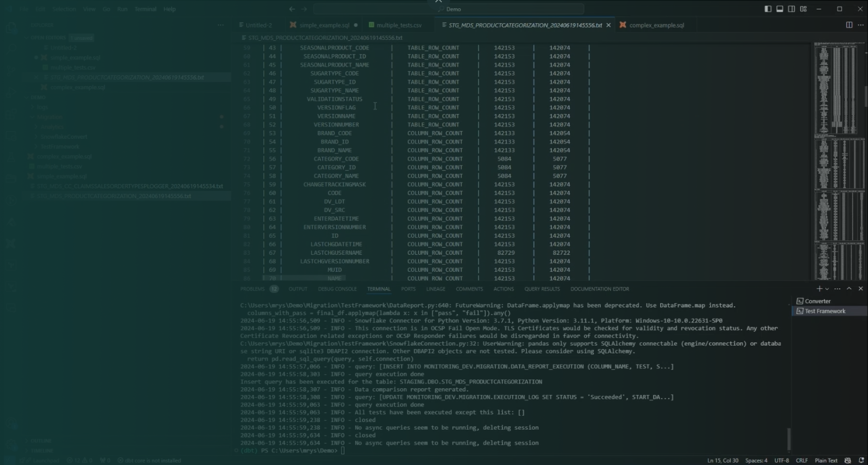Toggle the bottom panel layout icon

click(780, 9)
